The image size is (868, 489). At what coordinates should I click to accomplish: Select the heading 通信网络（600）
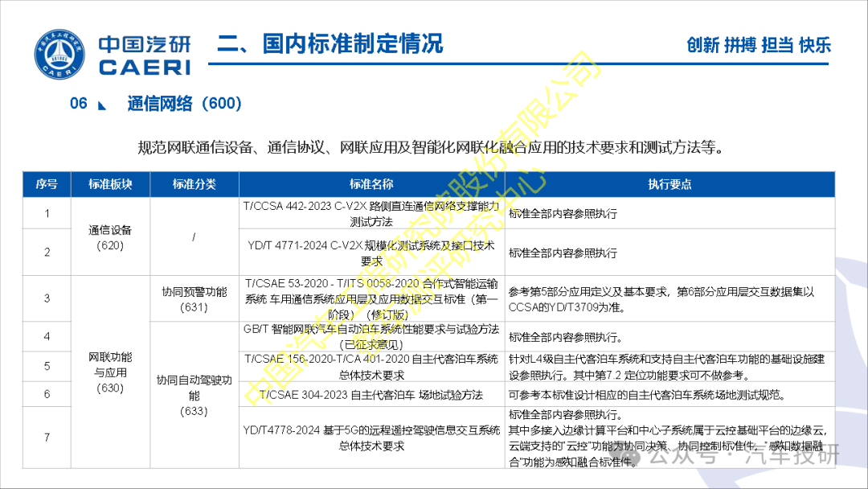coord(184,104)
